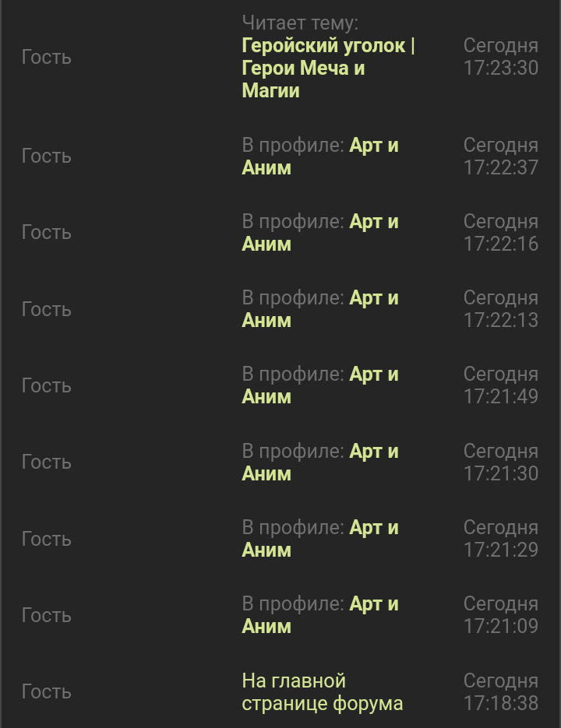Click the Сегодня 17:23:30 timestamp

pos(500,57)
